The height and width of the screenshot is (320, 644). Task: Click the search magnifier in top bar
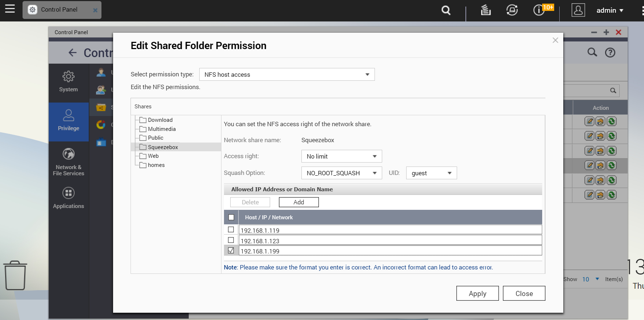pos(446,10)
